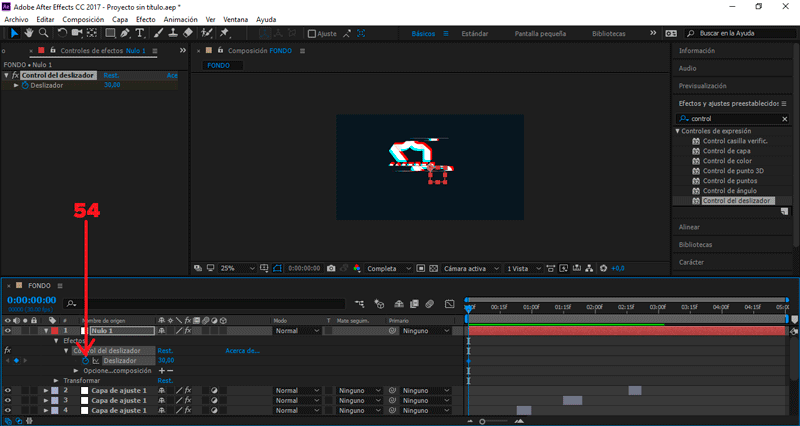This screenshot has height=426, width=800.
Task: Expand the Opciones de composición group
Action: pyautogui.click(x=76, y=371)
